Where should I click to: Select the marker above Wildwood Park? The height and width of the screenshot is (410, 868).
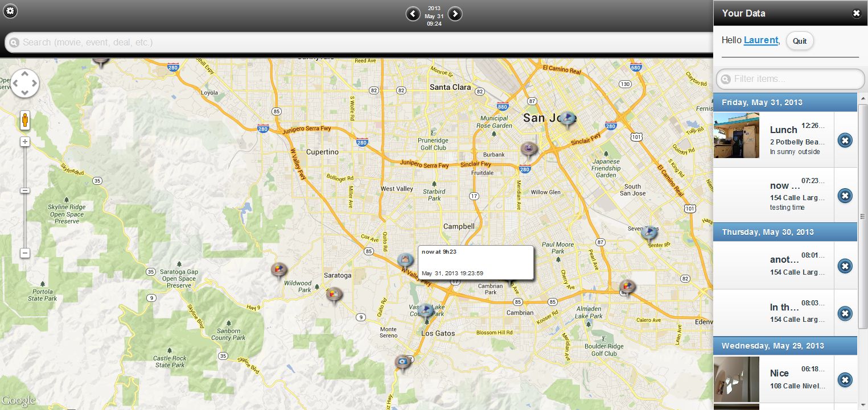pyautogui.click(x=278, y=271)
